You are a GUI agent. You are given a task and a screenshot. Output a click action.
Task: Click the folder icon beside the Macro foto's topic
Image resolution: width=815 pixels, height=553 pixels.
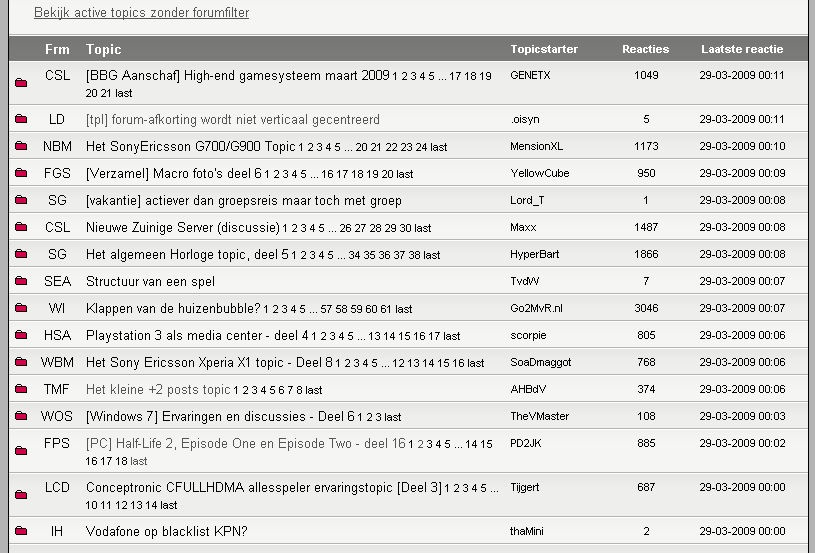click(x=20, y=174)
